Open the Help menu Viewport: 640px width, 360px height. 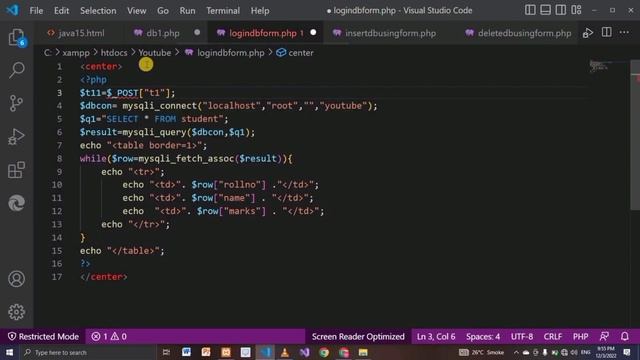[260, 11]
